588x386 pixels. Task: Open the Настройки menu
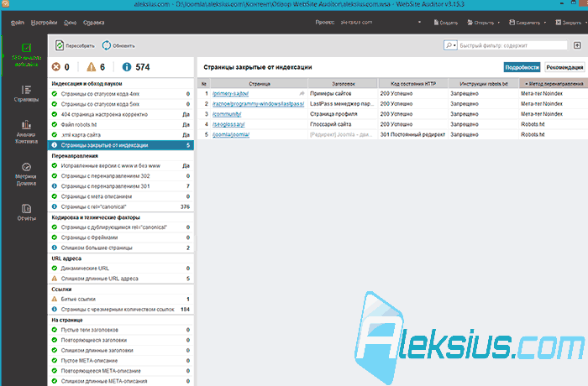(x=44, y=23)
